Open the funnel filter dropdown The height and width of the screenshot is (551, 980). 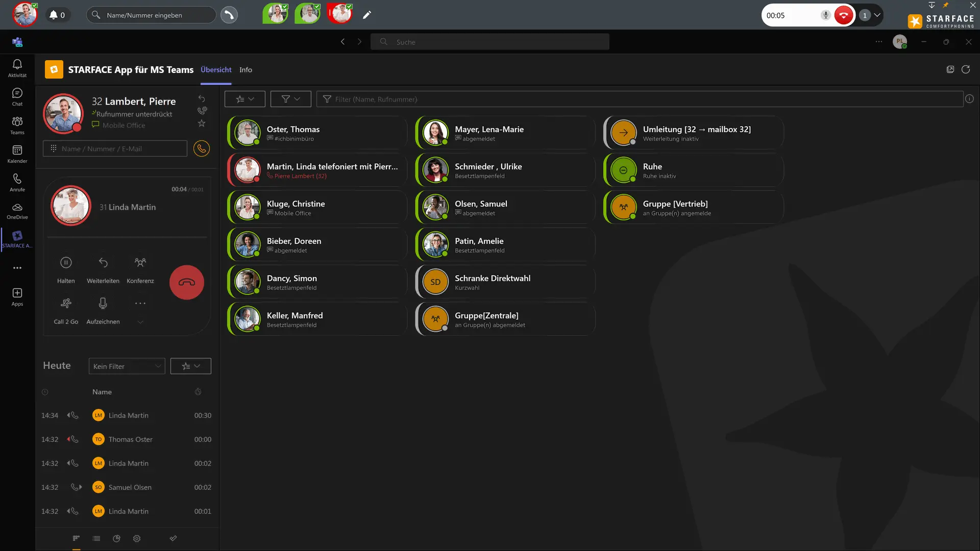(290, 99)
